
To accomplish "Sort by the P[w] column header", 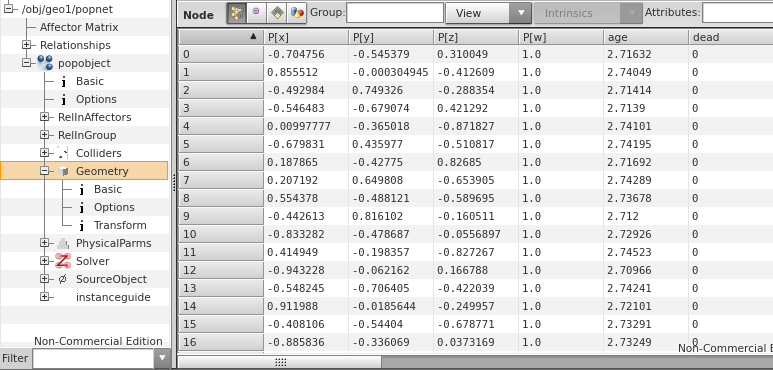I will pyautogui.click(x=561, y=37).
